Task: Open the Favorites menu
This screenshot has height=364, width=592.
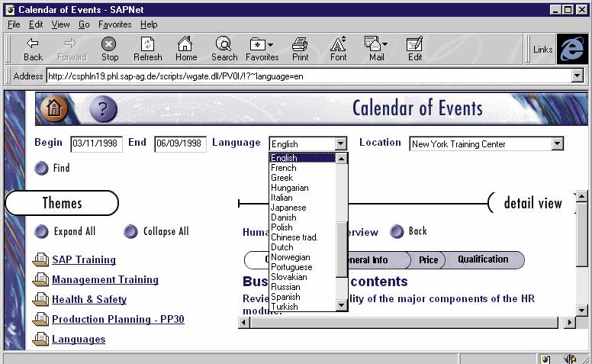Action: 114,24
